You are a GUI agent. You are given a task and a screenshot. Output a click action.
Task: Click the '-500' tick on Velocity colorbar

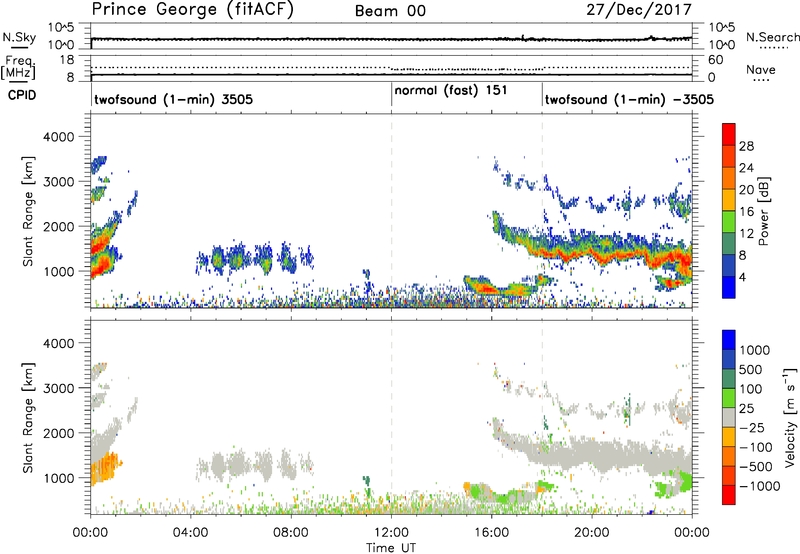point(756,467)
